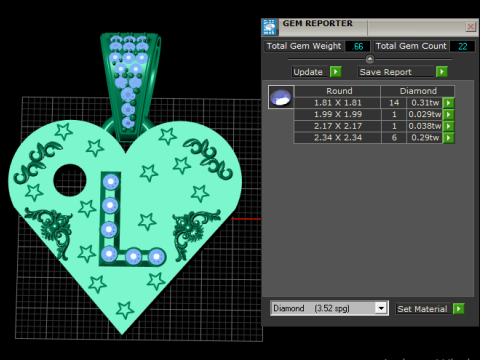This screenshot has width=480, height=360.
Task: Click the green arrow beside Set Material
Action: [459, 309]
